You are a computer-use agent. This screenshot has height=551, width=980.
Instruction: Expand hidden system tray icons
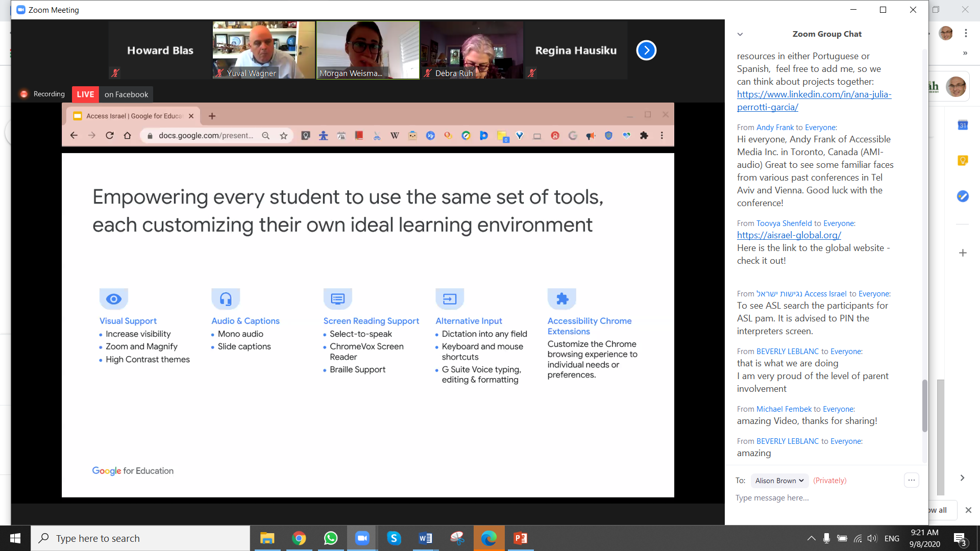tap(811, 538)
